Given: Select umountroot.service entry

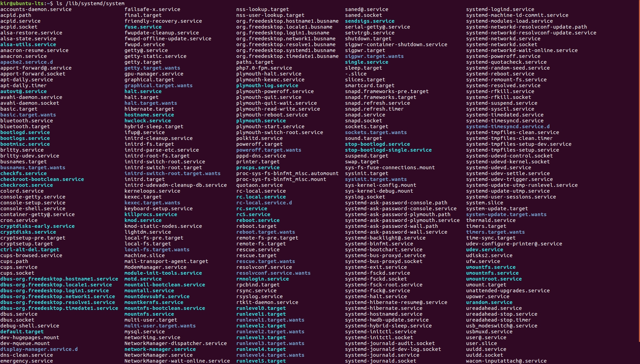Looking at the screenshot, I should (x=494, y=279).
